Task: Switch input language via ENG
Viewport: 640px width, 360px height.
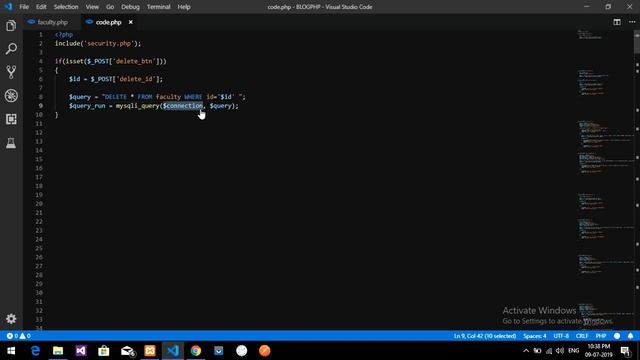Action: (573, 351)
